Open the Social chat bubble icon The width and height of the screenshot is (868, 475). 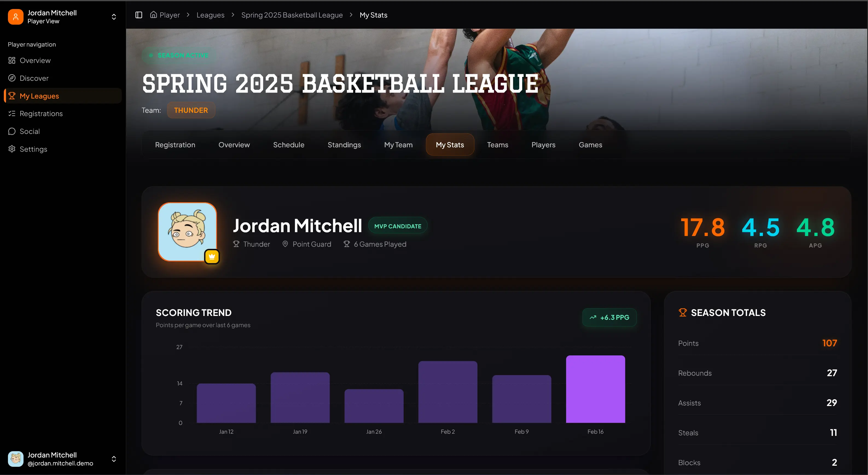pos(12,131)
